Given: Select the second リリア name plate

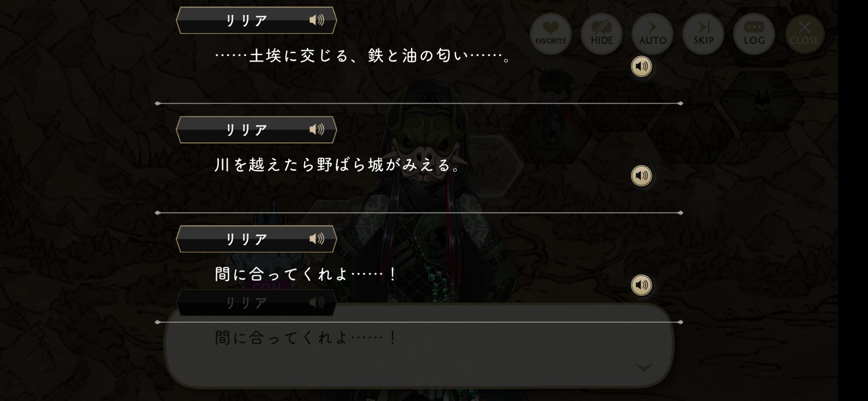Looking at the screenshot, I should [256, 129].
